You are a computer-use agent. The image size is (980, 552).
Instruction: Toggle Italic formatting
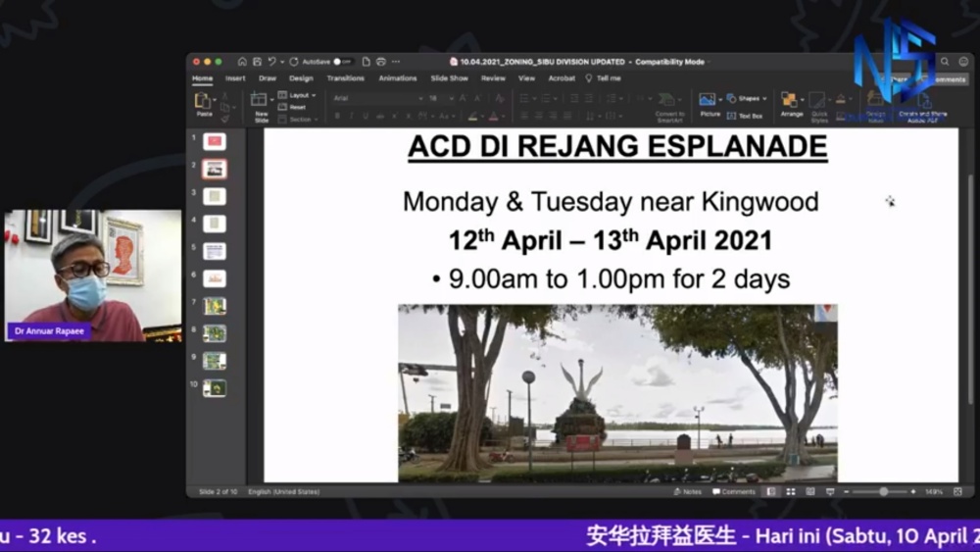pyautogui.click(x=351, y=116)
